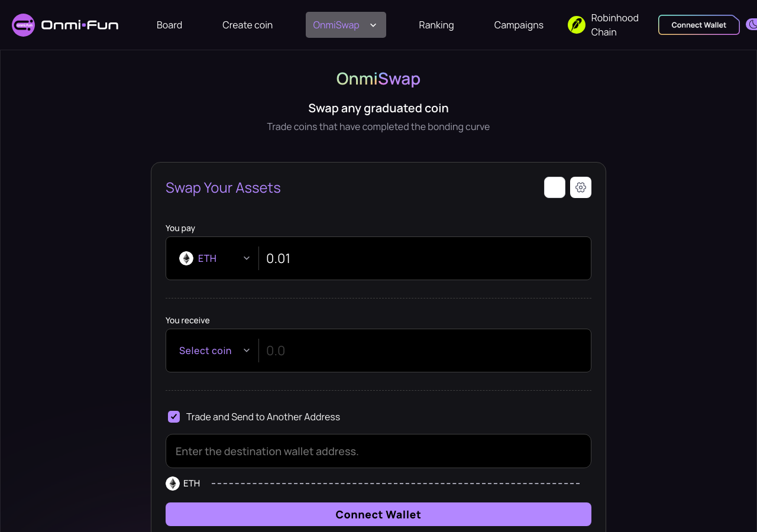Click the Ethereum icon in You pay
Screen dimensions: 757x532
pyautogui.click(x=186, y=258)
